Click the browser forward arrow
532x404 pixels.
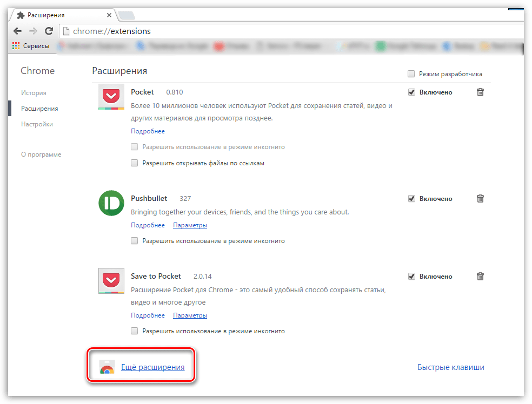[34, 31]
